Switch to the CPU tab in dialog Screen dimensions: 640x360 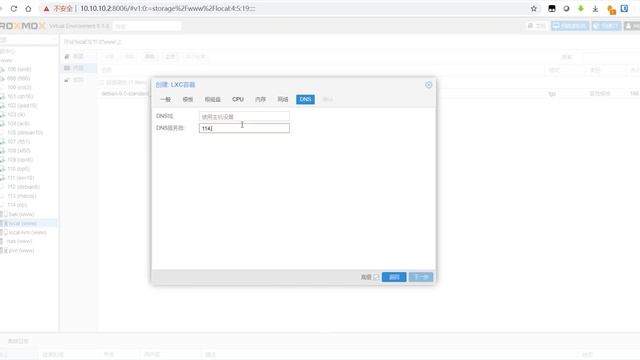tap(238, 99)
